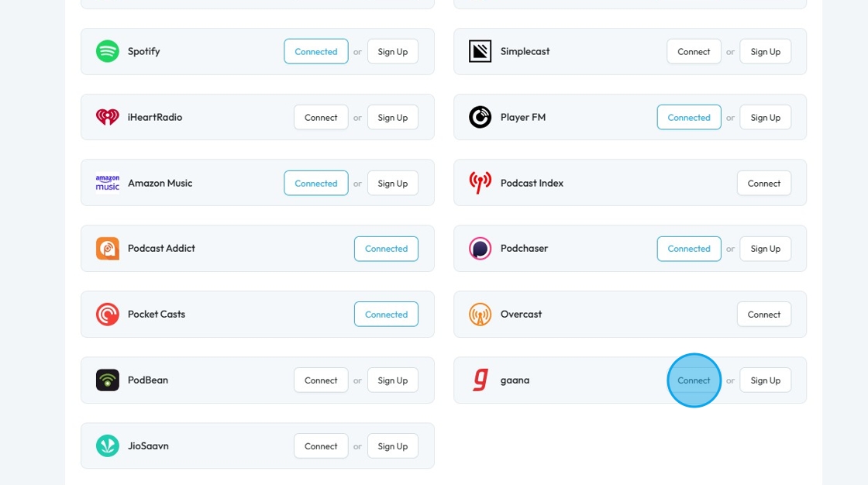Click the Amazon Music logo icon
The width and height of the screenshot is (868, 485).
(x=108, y=183)
